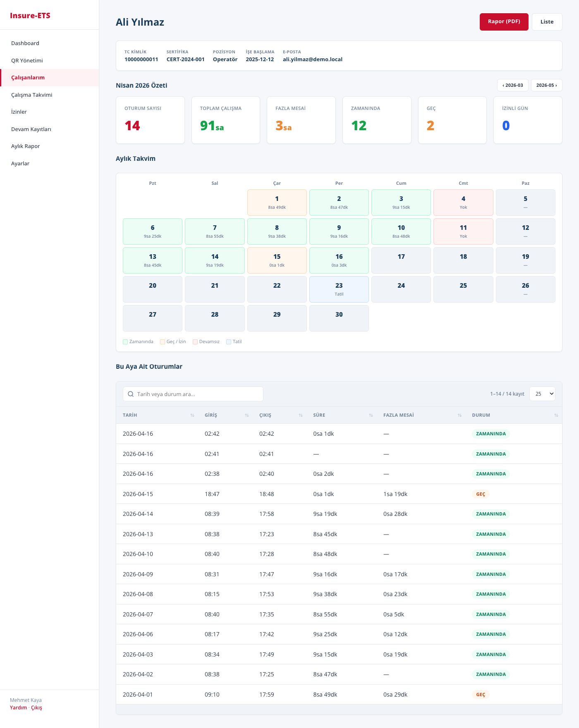The height and width of the screenshot is (728, 579).
Task: Open the Yardım help link
Action: (18, 707)
